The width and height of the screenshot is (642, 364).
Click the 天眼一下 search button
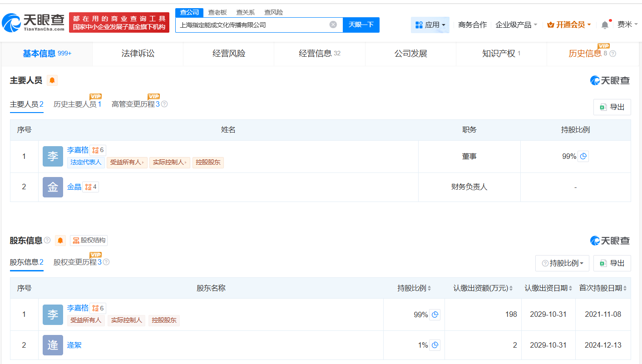pyautogui.click(x=361, y=25)
